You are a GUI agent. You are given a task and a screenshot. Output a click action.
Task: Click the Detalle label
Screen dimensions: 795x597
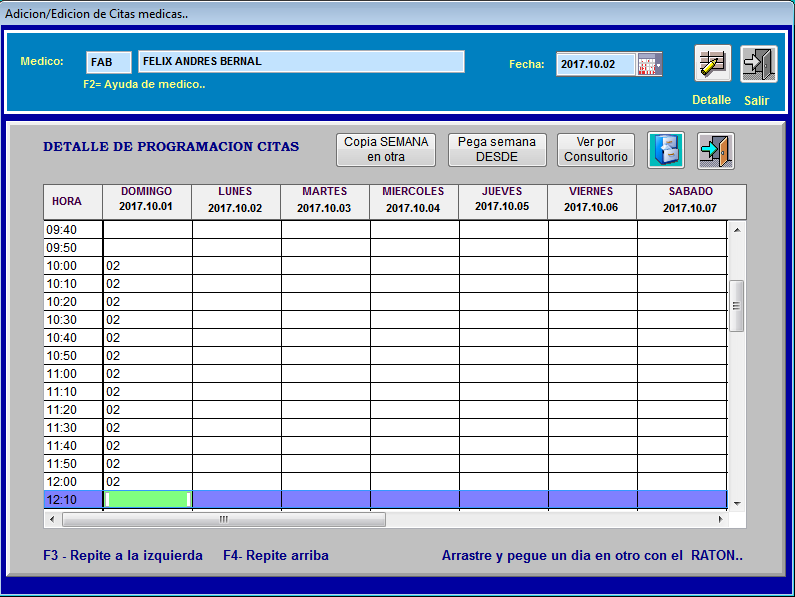click(711, 100)
